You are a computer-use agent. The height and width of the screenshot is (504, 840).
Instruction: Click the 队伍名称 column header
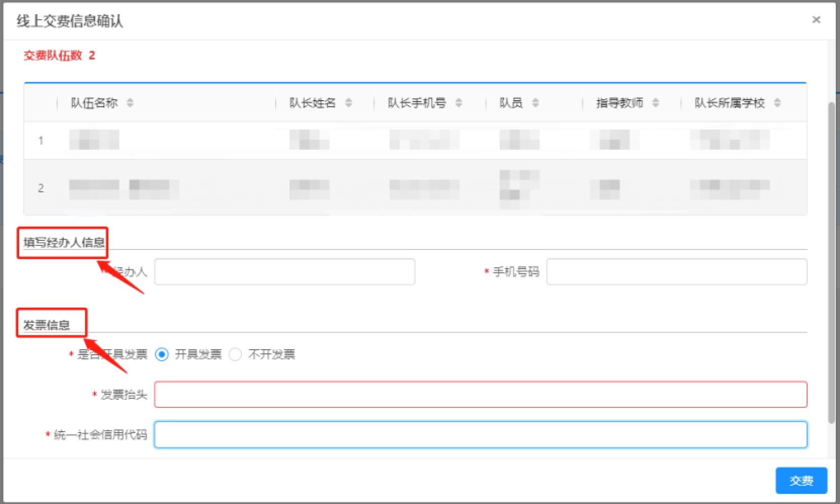(94, 103)
